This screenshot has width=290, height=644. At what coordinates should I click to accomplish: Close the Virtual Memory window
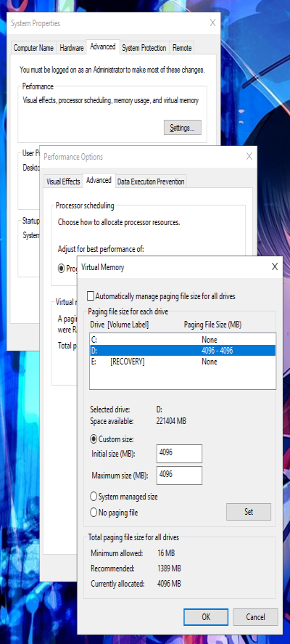pos(275,267)
